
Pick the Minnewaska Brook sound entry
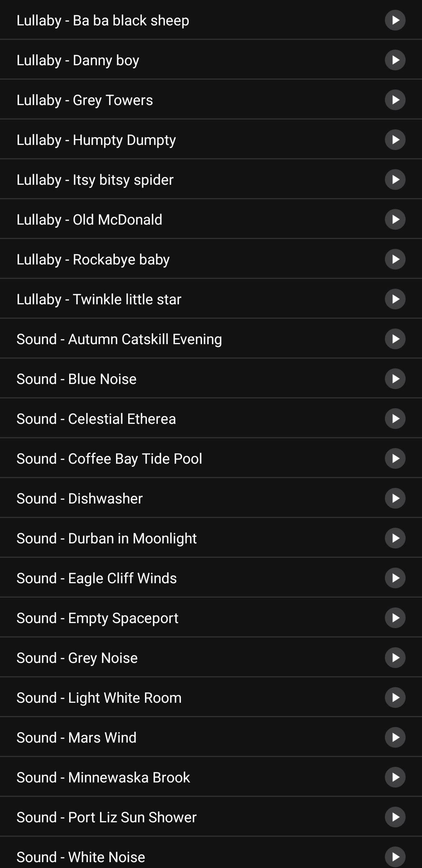coord(103,777)
